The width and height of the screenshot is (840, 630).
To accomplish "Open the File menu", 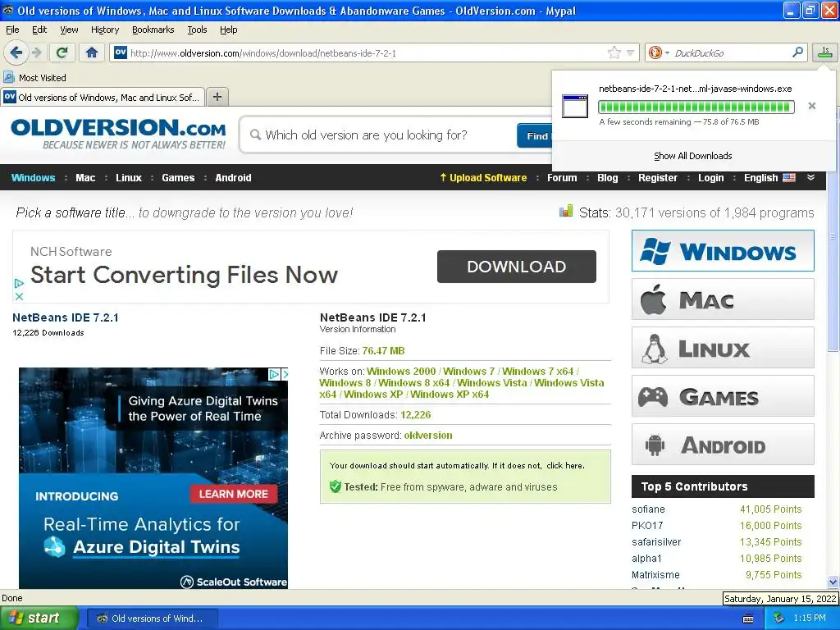I will [12, 30].
